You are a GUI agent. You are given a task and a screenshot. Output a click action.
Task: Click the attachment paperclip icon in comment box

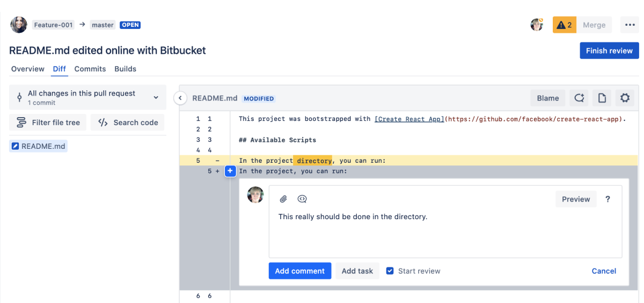283,199
